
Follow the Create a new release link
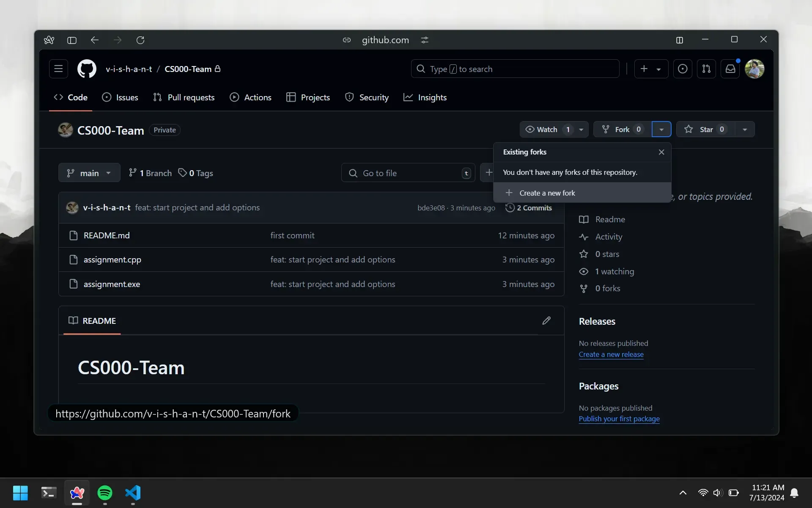point(611,354)
